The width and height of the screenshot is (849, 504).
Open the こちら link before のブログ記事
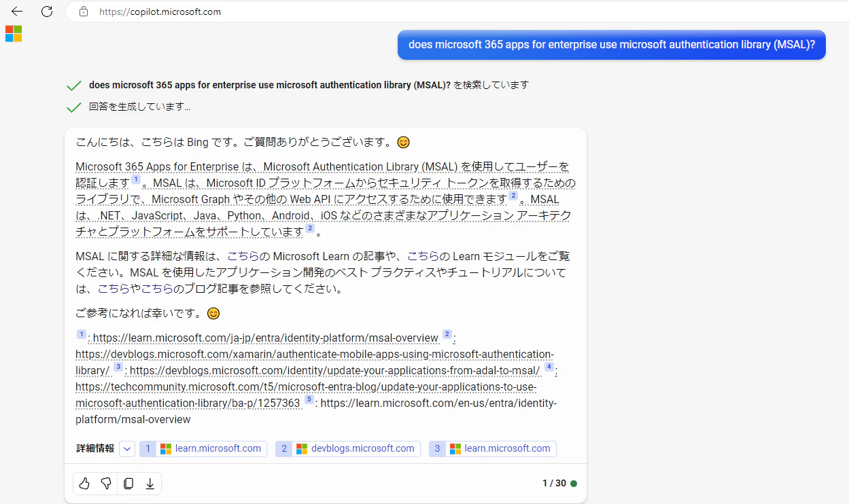pos(157,289)
